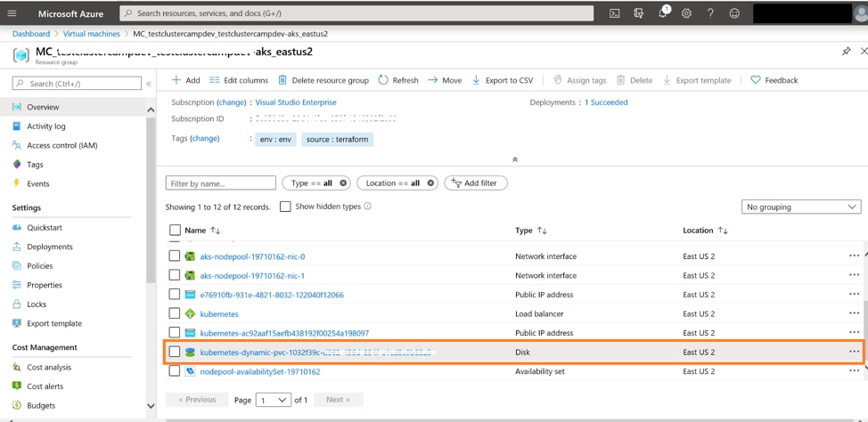Open the No grouping dropdown

[x=800, y=207]
